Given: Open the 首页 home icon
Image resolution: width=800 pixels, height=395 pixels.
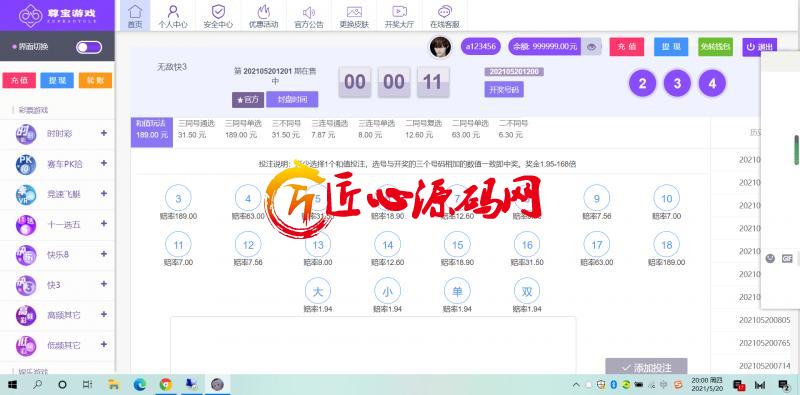Looking at the screenshot, I should pyautogui.click(x=135, y=12).
